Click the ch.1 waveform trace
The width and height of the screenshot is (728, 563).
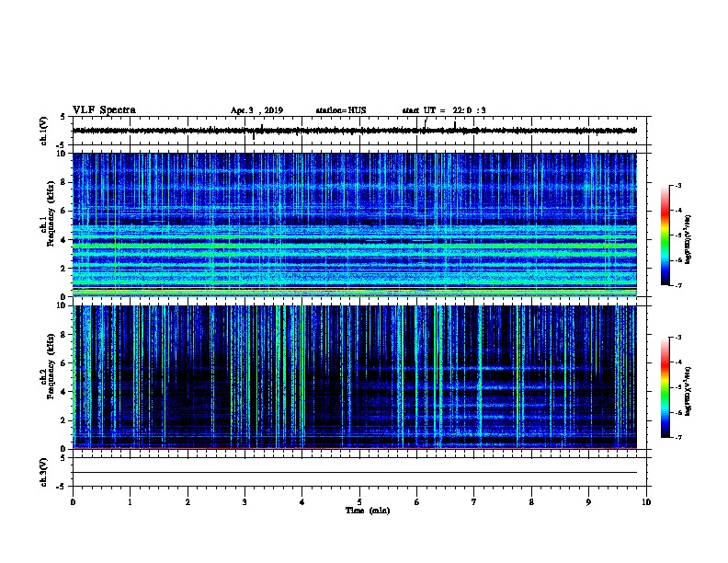[x=355, y=131]
